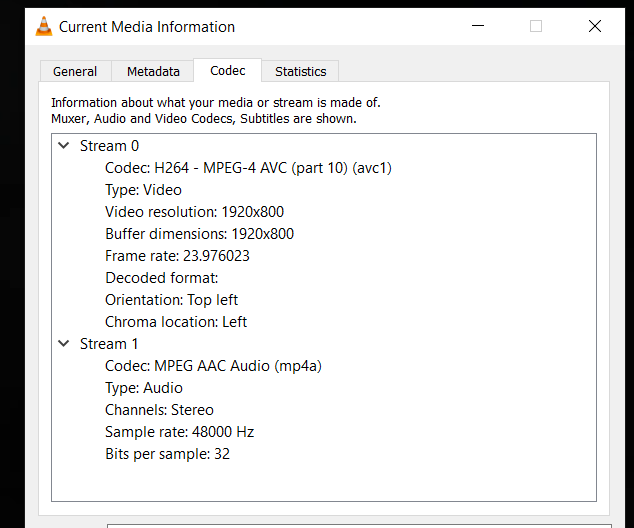This screenshot has height=528, width=634.
Task: Switch to the Statistics tab
Action: tap(300, 71)
